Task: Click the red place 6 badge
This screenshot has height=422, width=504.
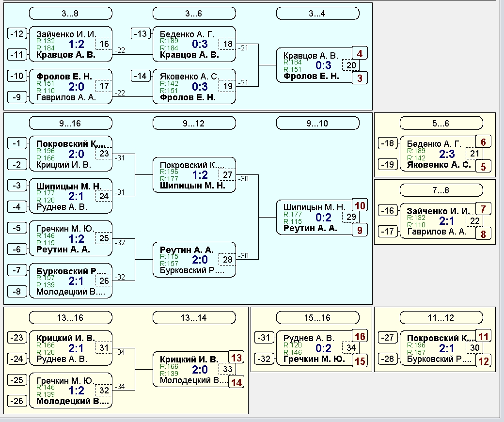Action: pos(483,142)
